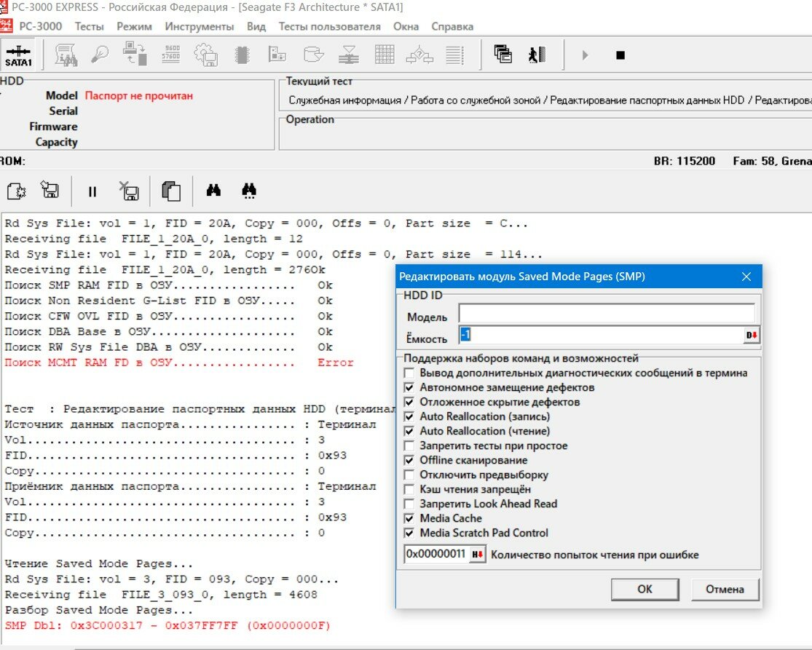This screenshot has width=812, height=650.
Task: Click the PC-3000 app icon in menu bar
Action: (6, 26)
